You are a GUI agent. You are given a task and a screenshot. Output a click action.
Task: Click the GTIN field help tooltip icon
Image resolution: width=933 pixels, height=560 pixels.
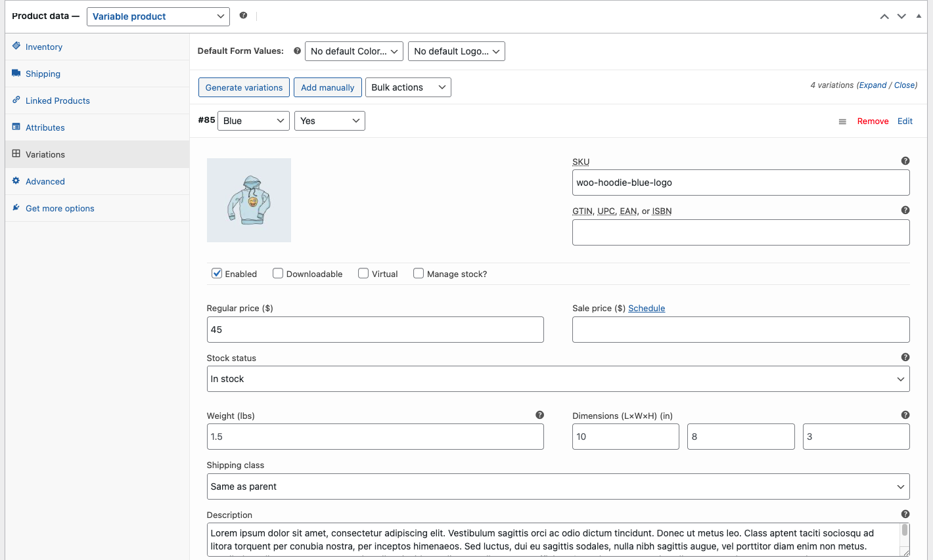(x=905, y=210)
